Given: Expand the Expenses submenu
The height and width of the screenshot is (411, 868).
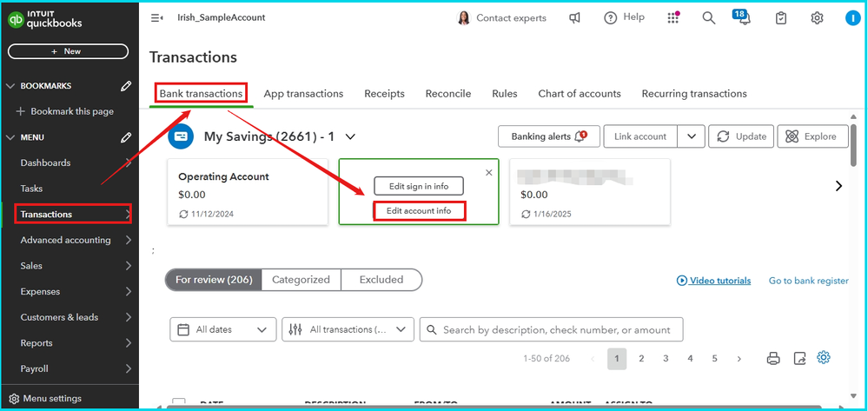Looking at the screenshot, I should [x=128, y=291].
